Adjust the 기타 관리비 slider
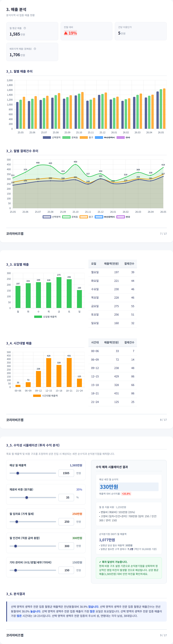Viewport: 173px width, 644px height. tap(33, 570)
